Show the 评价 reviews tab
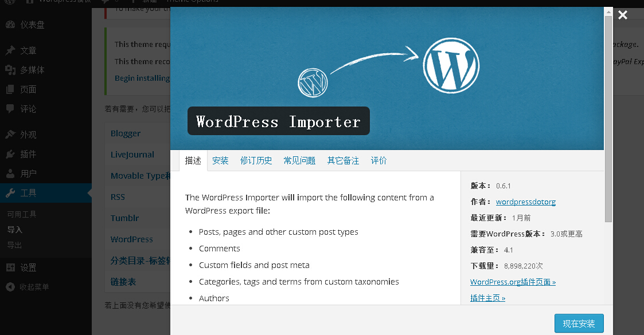644x335 pixels. [x=378, y=160]
